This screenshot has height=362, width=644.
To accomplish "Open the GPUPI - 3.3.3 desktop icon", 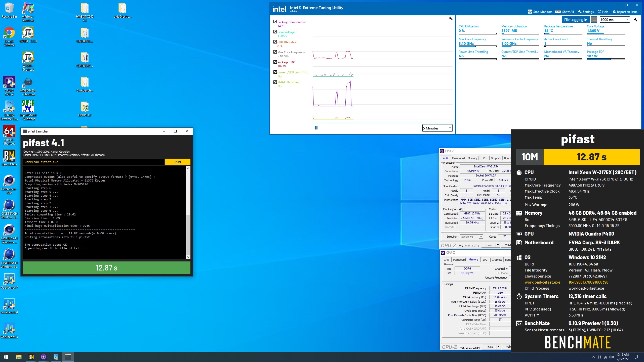I will point(28,35).
